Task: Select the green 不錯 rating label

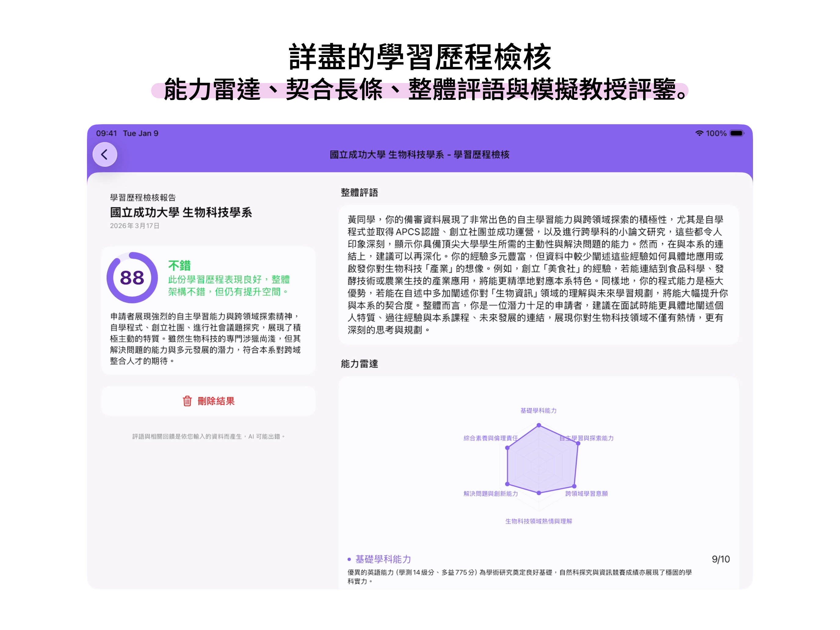Action: tap(179, 266)
